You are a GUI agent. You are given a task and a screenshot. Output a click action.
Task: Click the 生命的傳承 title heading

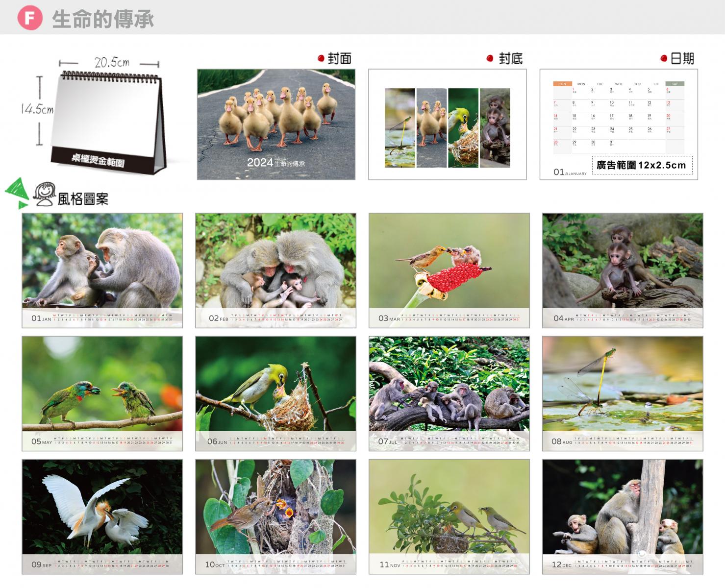[x=103, y=19]
